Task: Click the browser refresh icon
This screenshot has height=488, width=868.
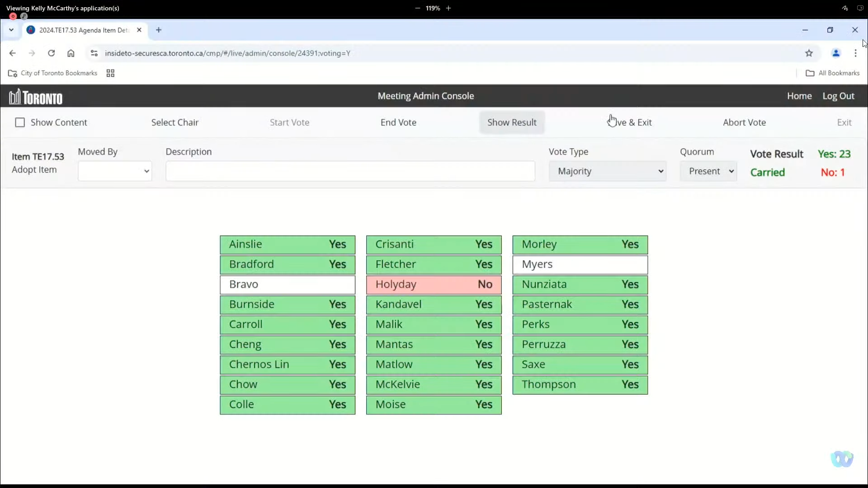Action: (x=51, y=53)
